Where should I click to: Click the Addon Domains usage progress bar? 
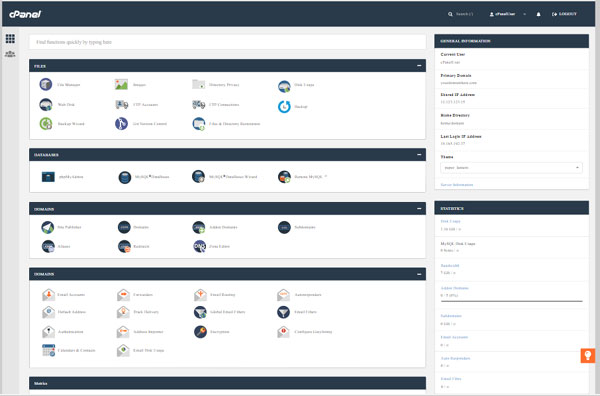click(511, 301)
